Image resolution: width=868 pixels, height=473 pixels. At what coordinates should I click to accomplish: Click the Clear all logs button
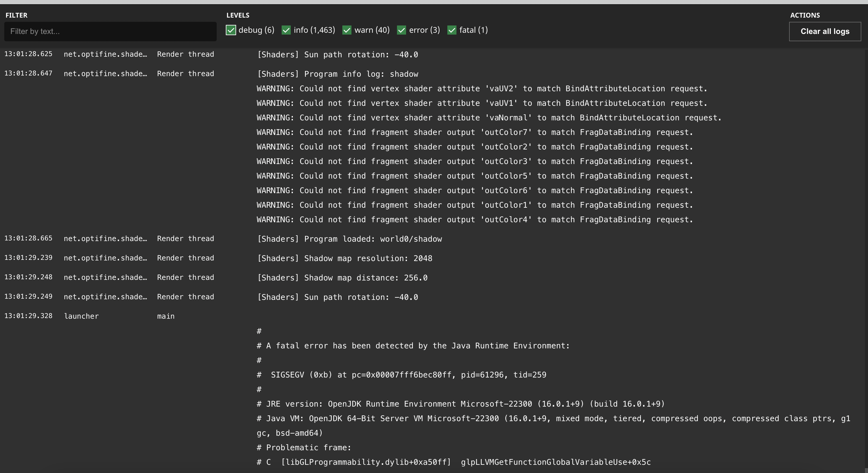(825, 32)
